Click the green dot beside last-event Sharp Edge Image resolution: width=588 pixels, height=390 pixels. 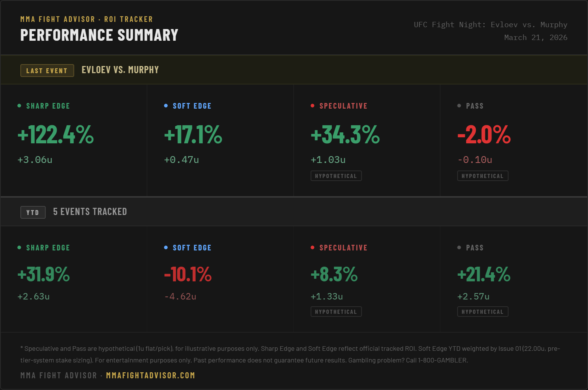(x=19, y=106)
